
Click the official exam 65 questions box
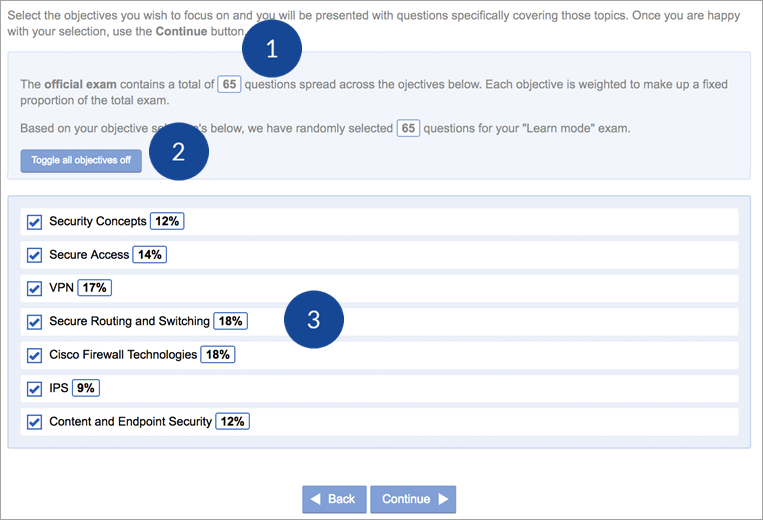pyautogui.click(x=229, y=85)
